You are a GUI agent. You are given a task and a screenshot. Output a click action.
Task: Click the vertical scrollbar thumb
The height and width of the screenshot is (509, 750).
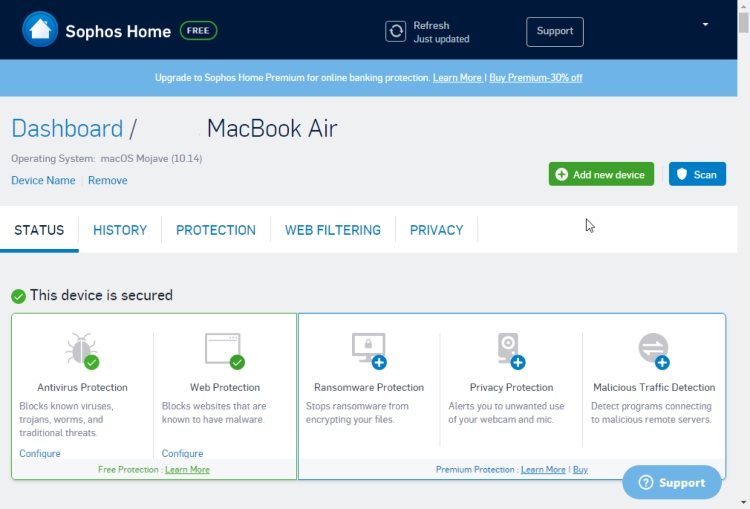coord(744,22)
